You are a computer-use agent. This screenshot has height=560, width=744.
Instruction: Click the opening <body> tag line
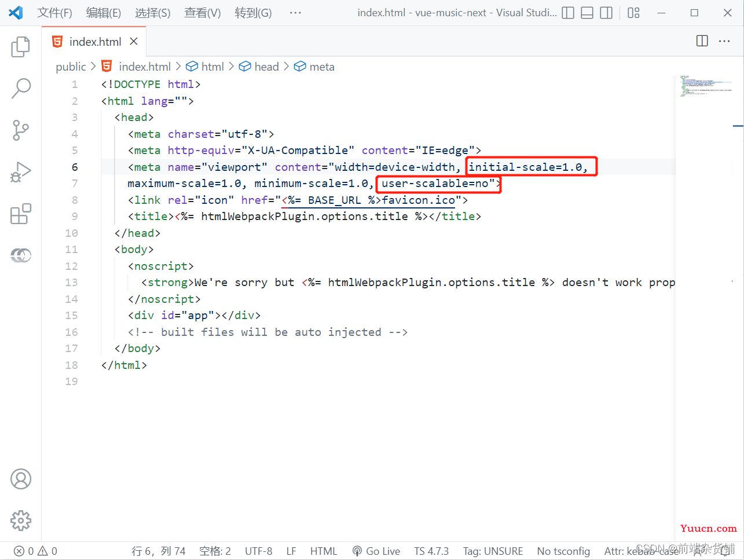click(134, 249)
